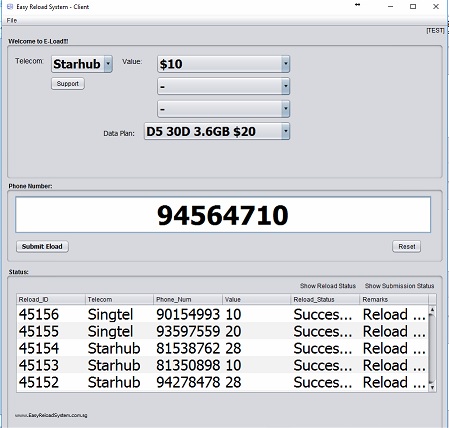Select reload ID 45155 cell

pos(51,331)
